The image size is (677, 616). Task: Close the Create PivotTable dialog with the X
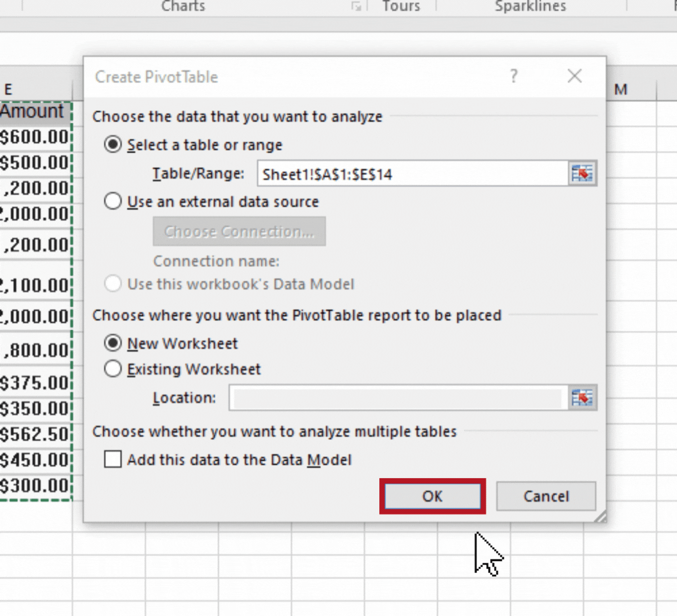[575, 77]
